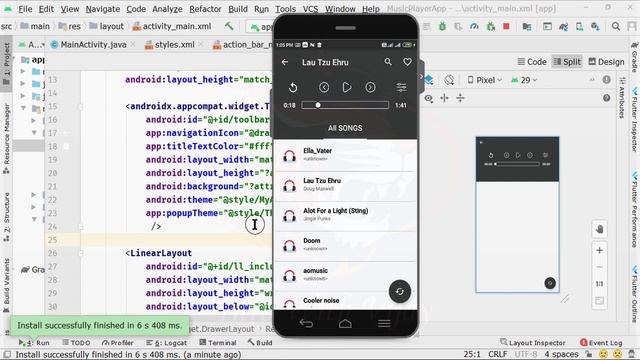This screenshot has width=640, height=360.
Task: Tap the phone menu navigation key
Action: tap(384, 324)
